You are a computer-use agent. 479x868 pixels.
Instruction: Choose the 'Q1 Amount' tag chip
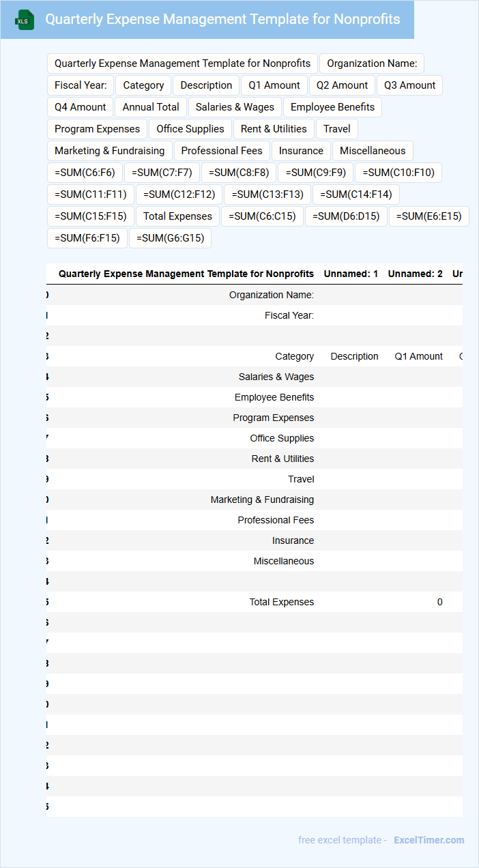tap(274, 85)
